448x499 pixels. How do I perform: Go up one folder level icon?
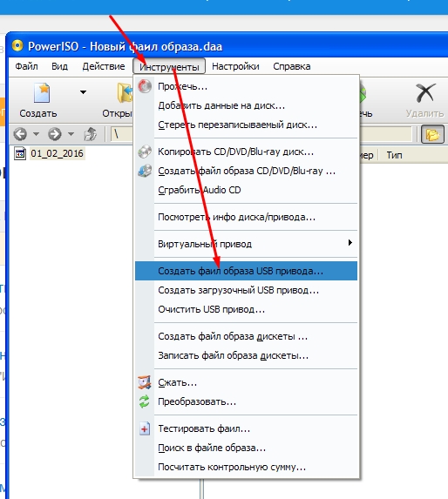[91, 134]
